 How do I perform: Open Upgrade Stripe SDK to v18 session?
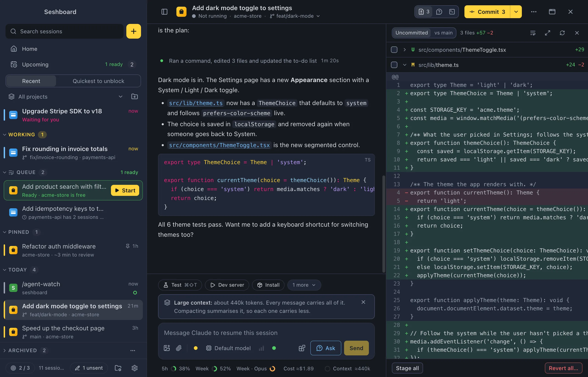coord(73,115)
